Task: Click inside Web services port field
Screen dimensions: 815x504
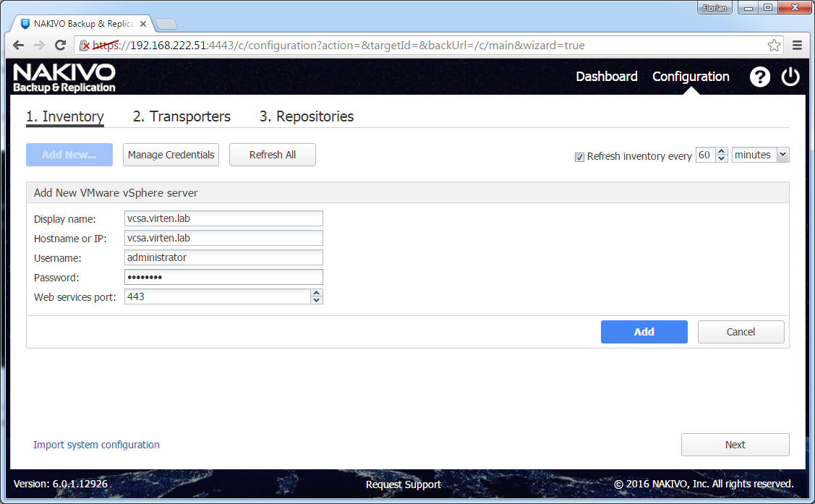Action: pyautogui.click(x=217, y=296)
